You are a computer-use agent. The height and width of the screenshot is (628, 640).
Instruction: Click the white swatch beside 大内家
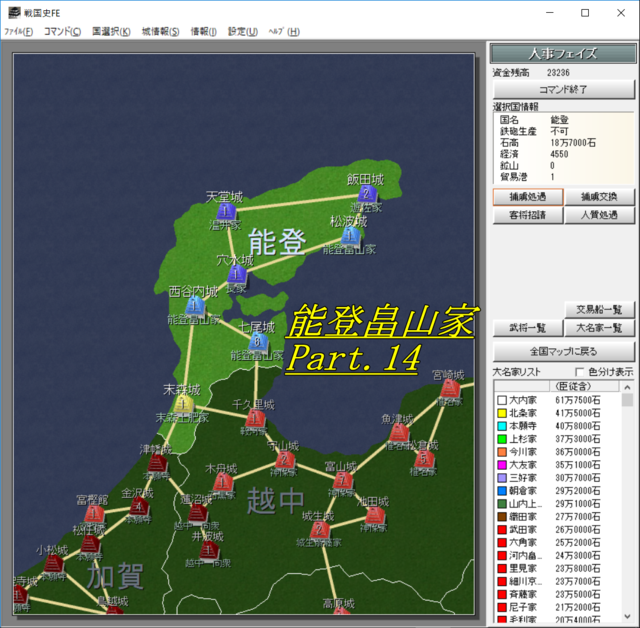point(502,400)
